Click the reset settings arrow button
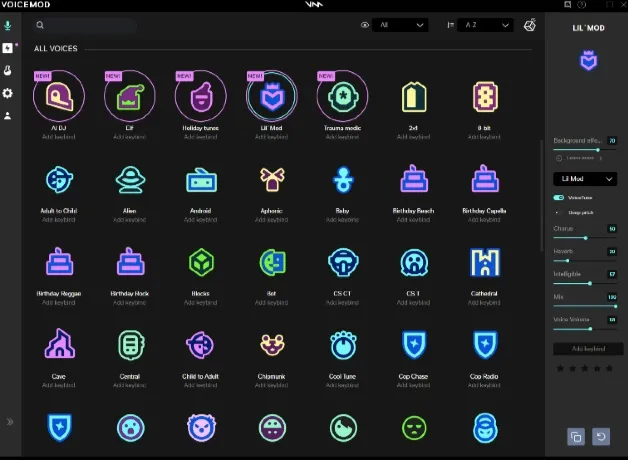This screenshot has height=460, width=628. 601,437
